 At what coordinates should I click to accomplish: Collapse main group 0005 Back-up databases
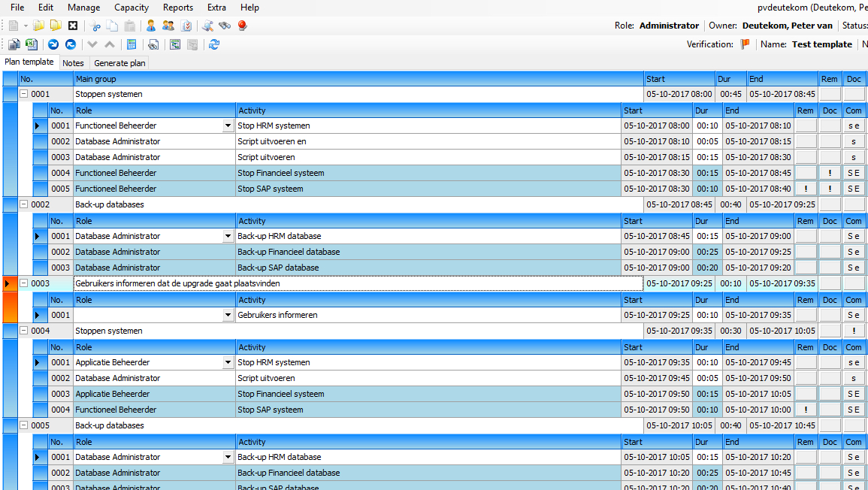[24, 425]
